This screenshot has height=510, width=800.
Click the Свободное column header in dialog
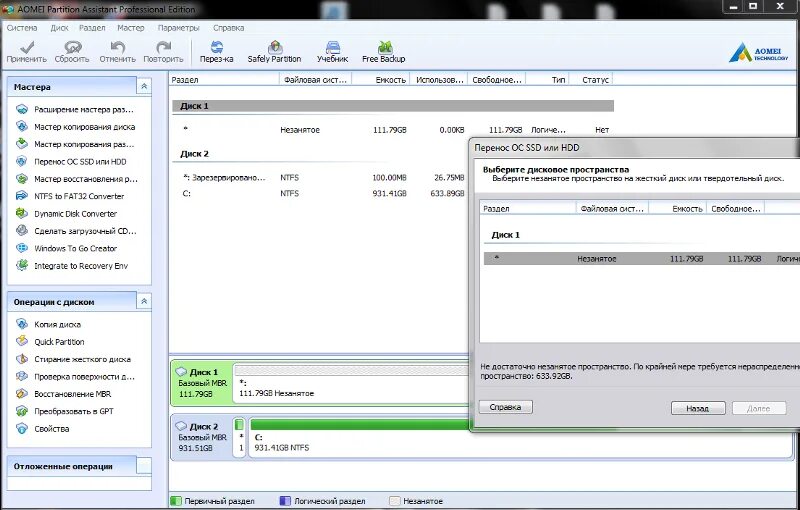point(735,209)
